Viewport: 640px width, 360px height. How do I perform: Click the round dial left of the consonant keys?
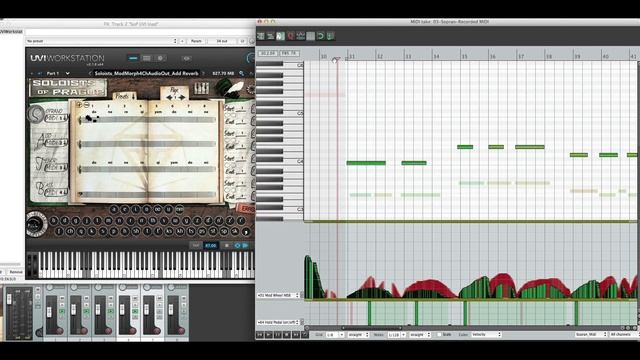click(x=37, y=224)
